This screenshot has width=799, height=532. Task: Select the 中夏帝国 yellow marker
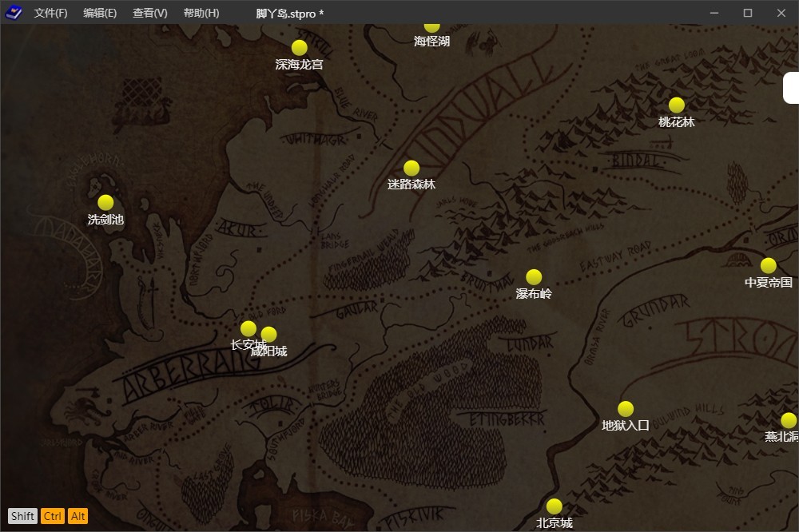768,265
